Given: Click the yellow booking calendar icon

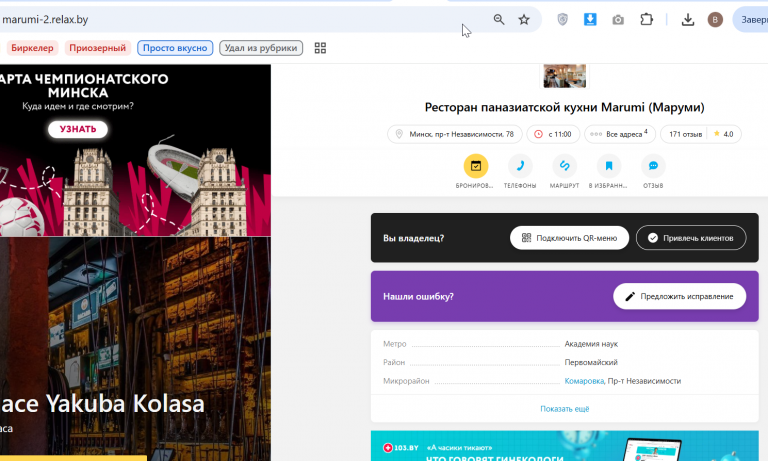Looking at the screenshot, I should 476,166.
